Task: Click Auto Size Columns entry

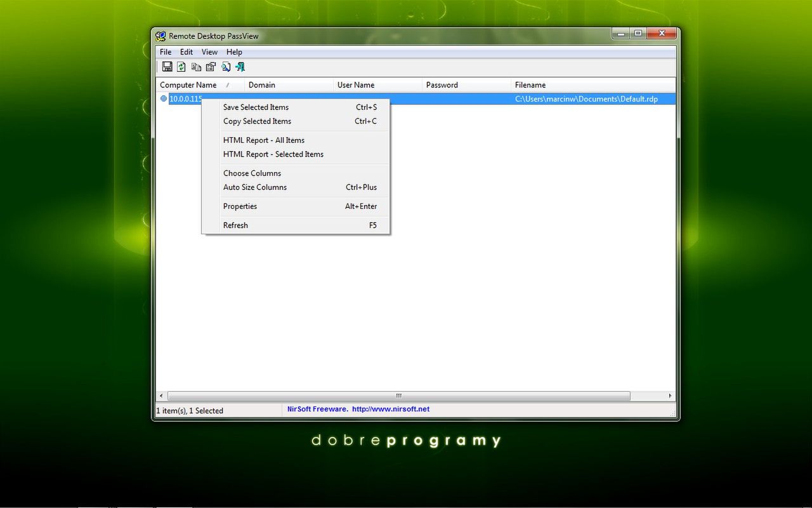Action: [x=296, y=187]
